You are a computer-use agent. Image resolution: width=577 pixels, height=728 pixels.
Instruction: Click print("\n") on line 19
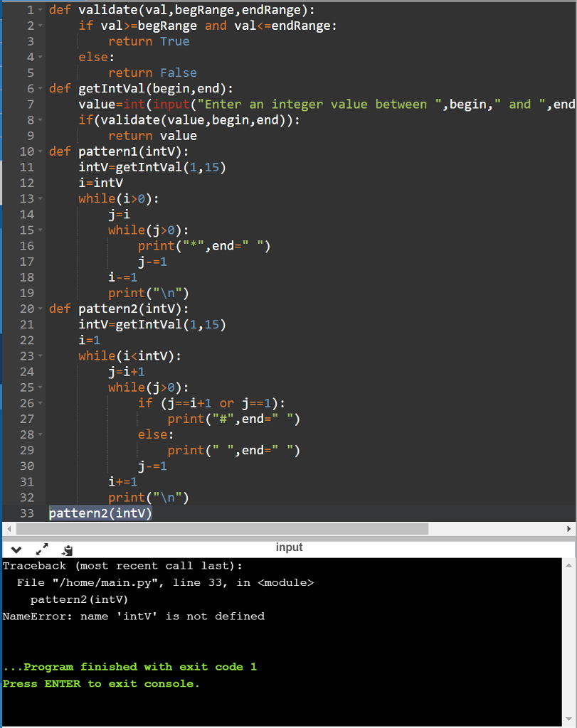tap(149, 293)
